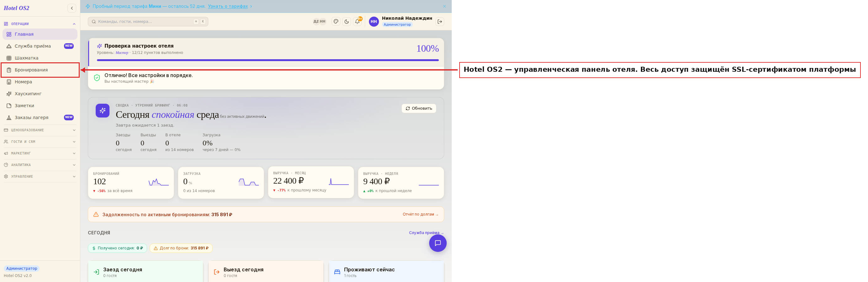Collapse the Операции sidebar group

[x=40, y=24]
